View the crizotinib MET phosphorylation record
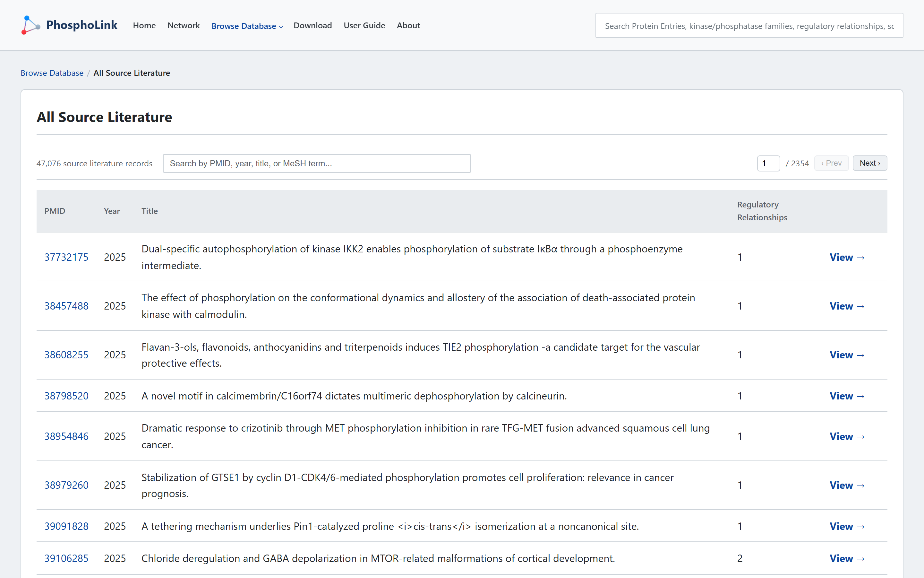Screen dimensions: 924x578 pyautogui.click(x=847, y=437)
